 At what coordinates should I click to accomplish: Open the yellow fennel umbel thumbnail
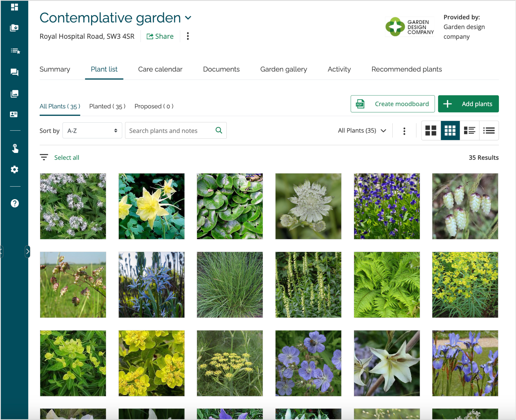pos(230,363)
